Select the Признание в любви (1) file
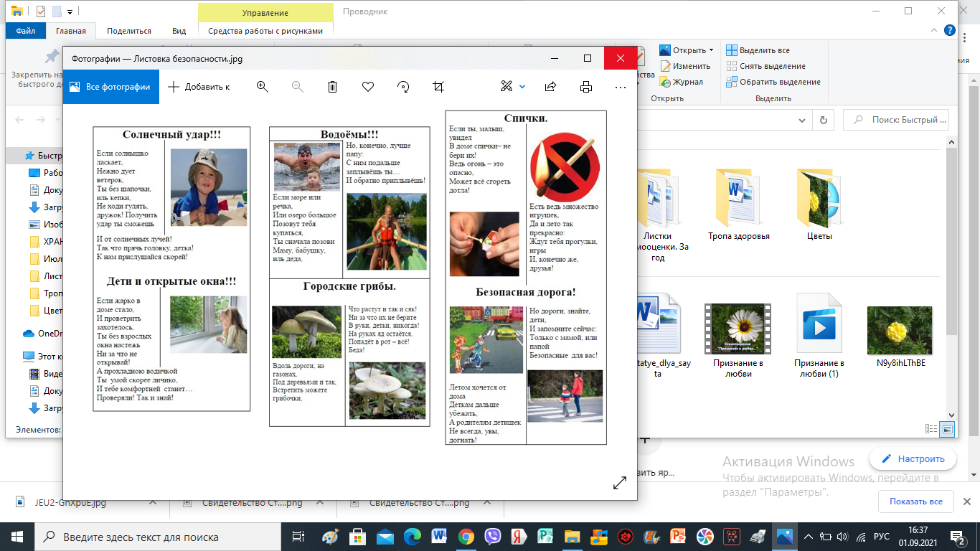This screenshot has width=980, height=551. point(819,335)
